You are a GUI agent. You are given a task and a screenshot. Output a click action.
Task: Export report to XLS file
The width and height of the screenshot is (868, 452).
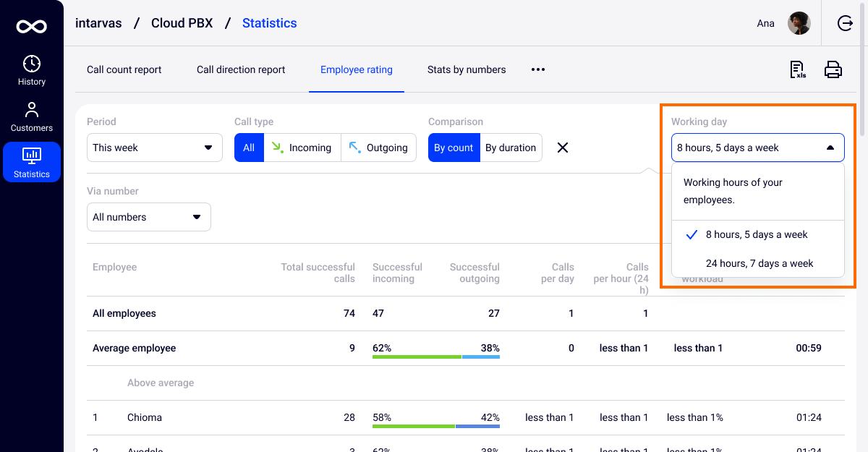(797, 69)
